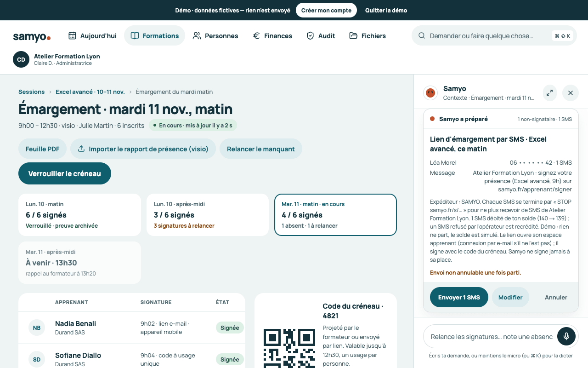Screen dimensions: 588x368
Task: Click the 'Signée' badge for Sofiane Diallo
Action: [x=230, y=360]
